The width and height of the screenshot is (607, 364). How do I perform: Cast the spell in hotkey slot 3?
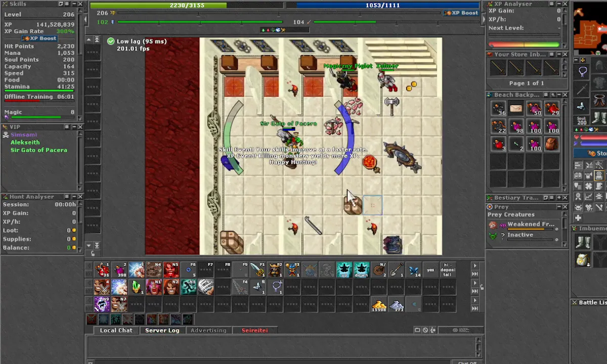point(137,269)
